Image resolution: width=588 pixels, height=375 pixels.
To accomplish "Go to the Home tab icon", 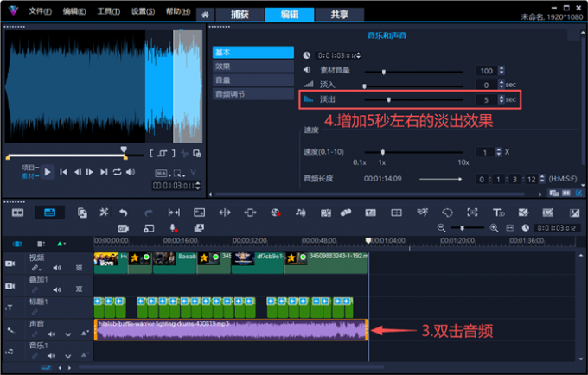I will [205, 15].
